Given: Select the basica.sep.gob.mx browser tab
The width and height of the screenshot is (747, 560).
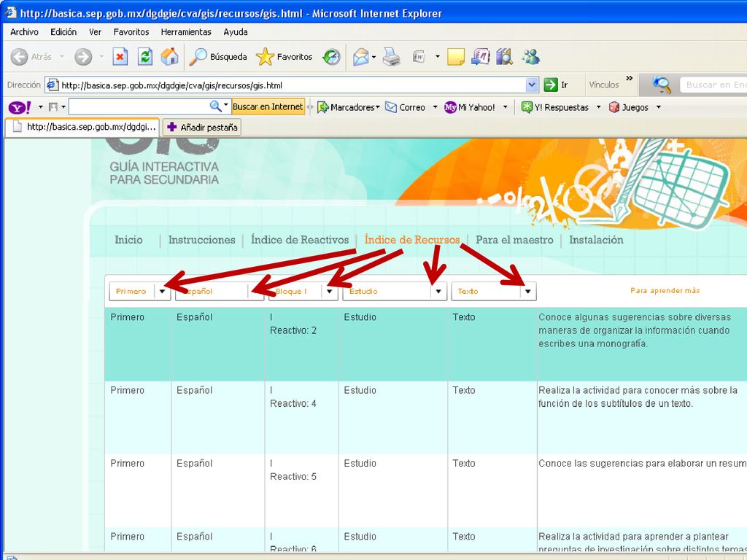Looking at the screenshot, I should 82,127.
